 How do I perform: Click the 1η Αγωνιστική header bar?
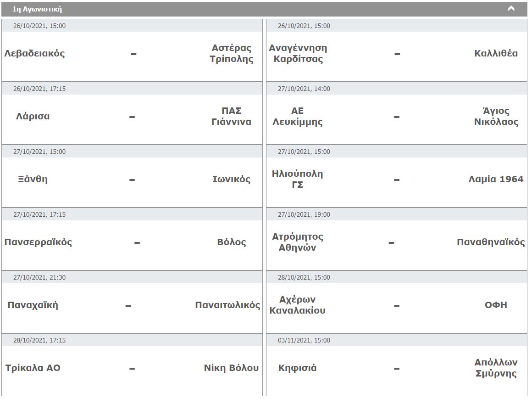(264, 9)
